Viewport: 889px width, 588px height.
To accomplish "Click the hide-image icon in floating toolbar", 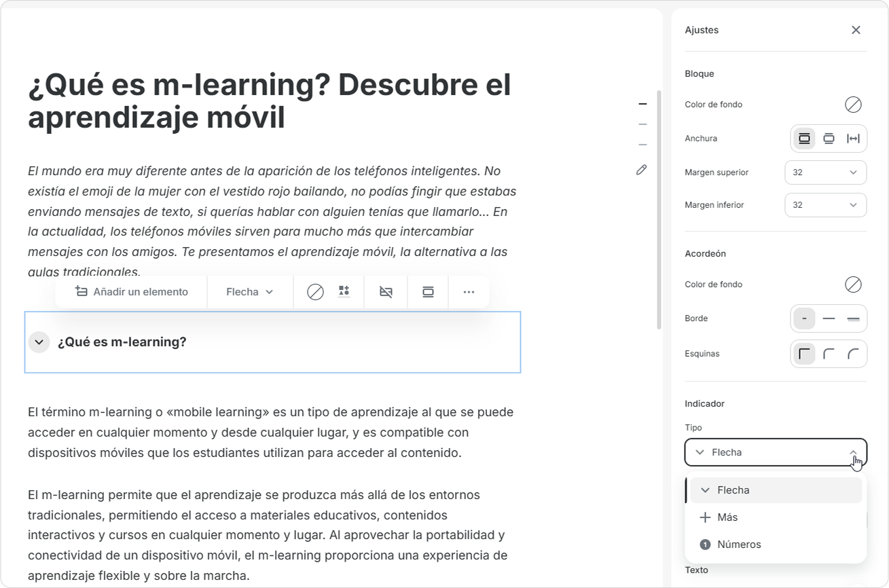I will 386,292.
